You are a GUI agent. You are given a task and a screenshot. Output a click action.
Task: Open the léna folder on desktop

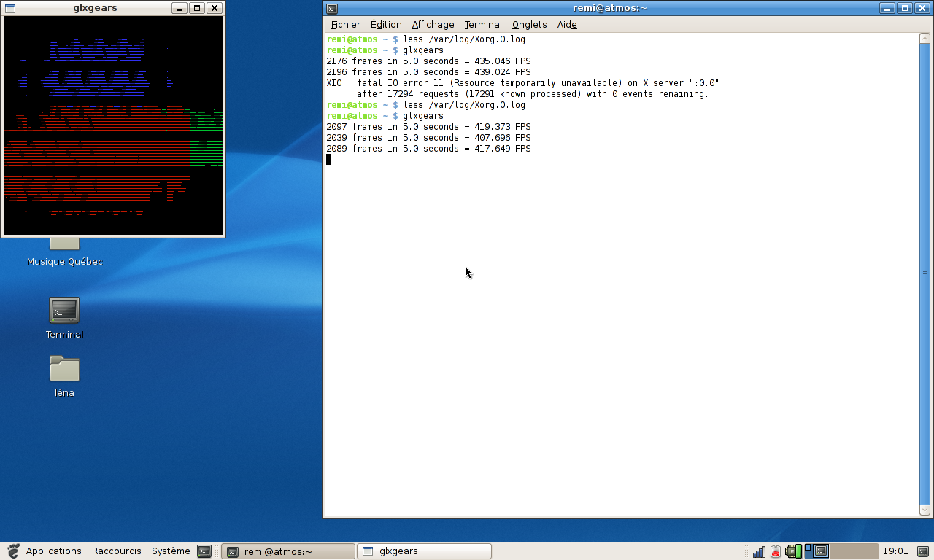[64, 369]
